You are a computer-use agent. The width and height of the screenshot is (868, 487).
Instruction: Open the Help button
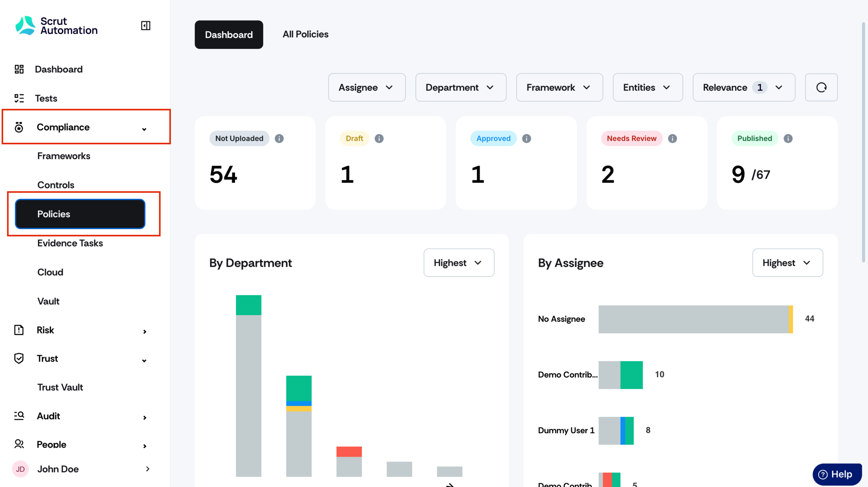coord(837,474)
